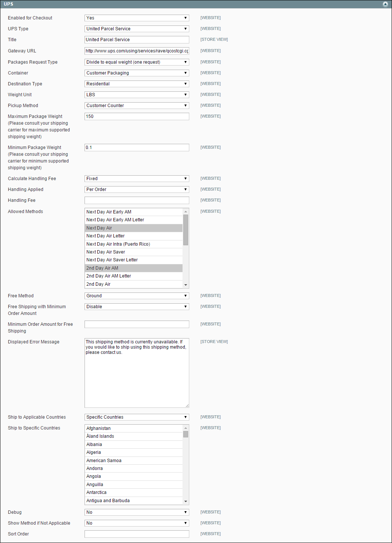Select Albania in countries list
This screenshot has width=392, height=543.
pyautogui.click(x=134, y=445)
